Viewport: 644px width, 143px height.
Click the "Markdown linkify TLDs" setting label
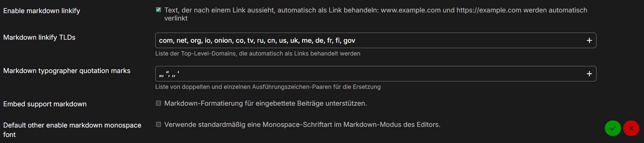pos(39,37)
